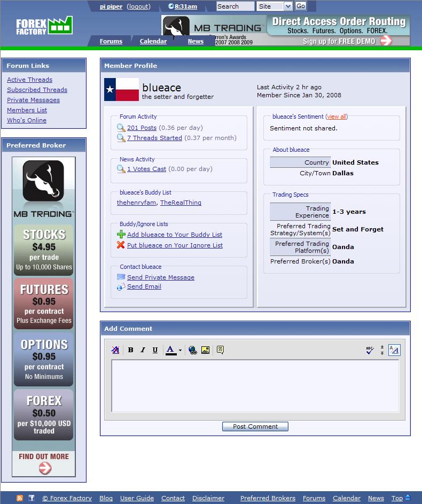Click the spell check ABC icon
422x504 pixels.
pos(370,350)
